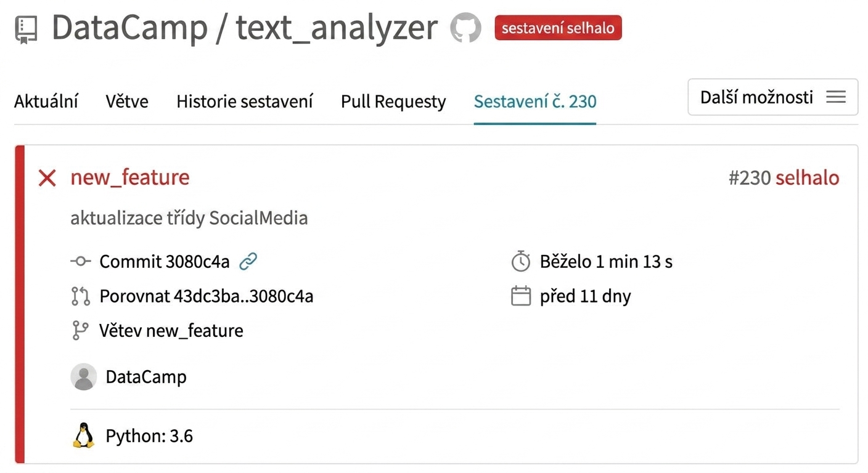Open the text_analyzer repository link
Viewport: 868px width, 473px height.
point(337,28)
